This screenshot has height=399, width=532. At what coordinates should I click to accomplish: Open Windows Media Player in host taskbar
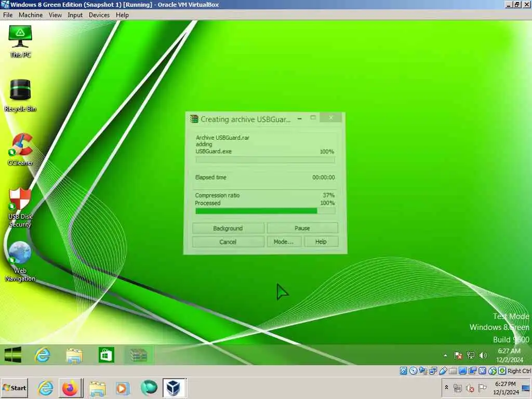click(123, 388)
